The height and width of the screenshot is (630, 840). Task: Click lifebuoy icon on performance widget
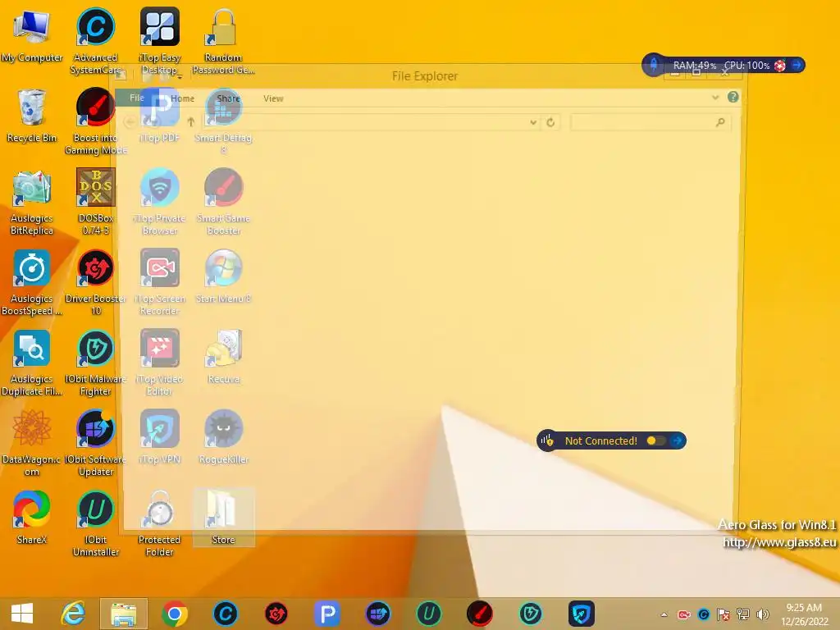pyautogui.click(x=779, y=66)
